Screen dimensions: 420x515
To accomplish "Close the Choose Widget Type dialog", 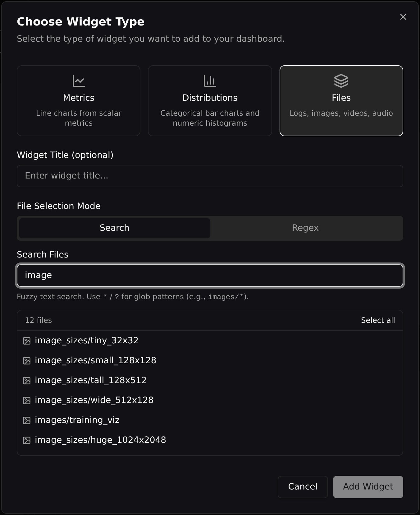I will click(403, 17).
